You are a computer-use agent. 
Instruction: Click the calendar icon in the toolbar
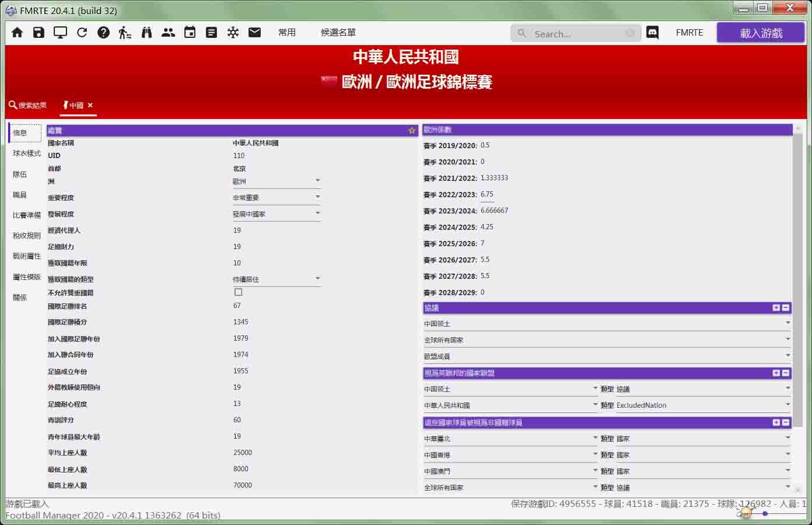point(190,33)
